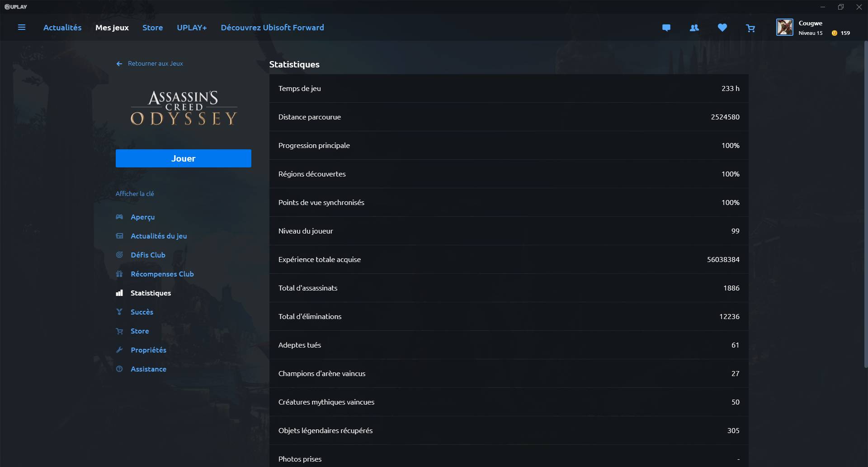Click the Niveau 15 label
This screenshot has width=868, height=467.
coord(810,33)
